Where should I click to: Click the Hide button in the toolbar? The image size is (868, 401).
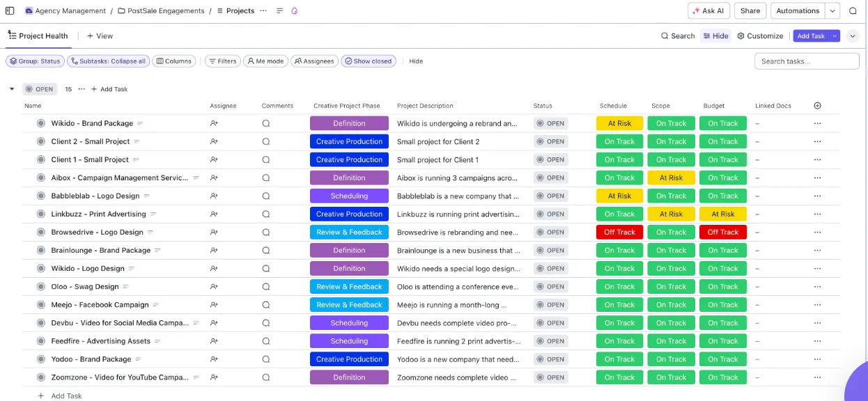[x=715, y=36]
